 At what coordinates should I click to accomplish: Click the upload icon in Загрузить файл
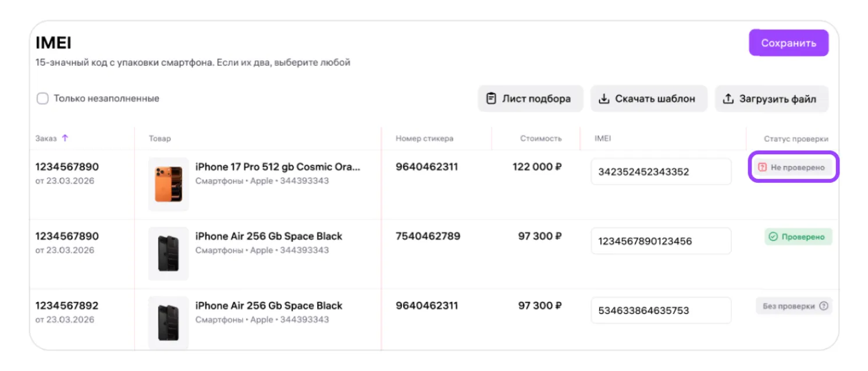click(x=728, y=99)
